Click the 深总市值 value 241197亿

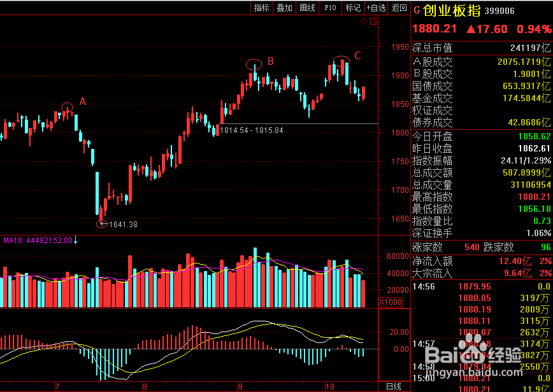(530, 48)
